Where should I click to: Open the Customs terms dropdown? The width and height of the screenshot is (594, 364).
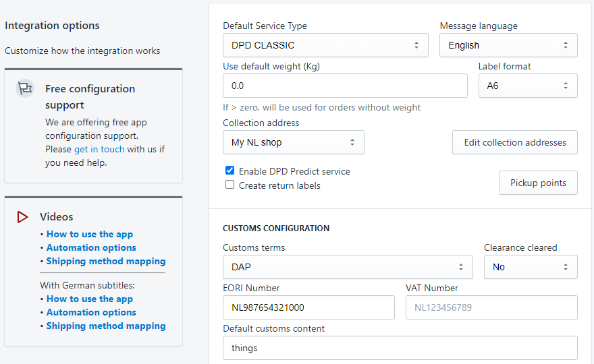tap(348, 267)
